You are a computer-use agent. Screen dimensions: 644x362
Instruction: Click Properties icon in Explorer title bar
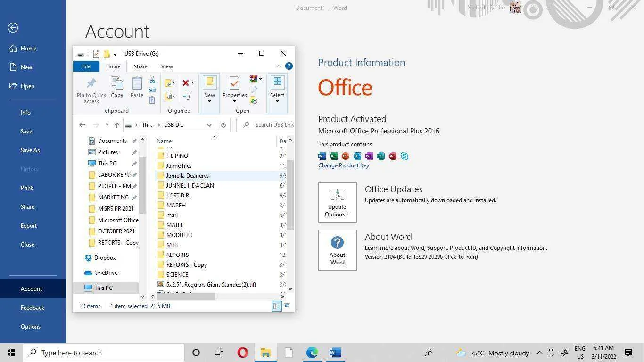(96, 54)
